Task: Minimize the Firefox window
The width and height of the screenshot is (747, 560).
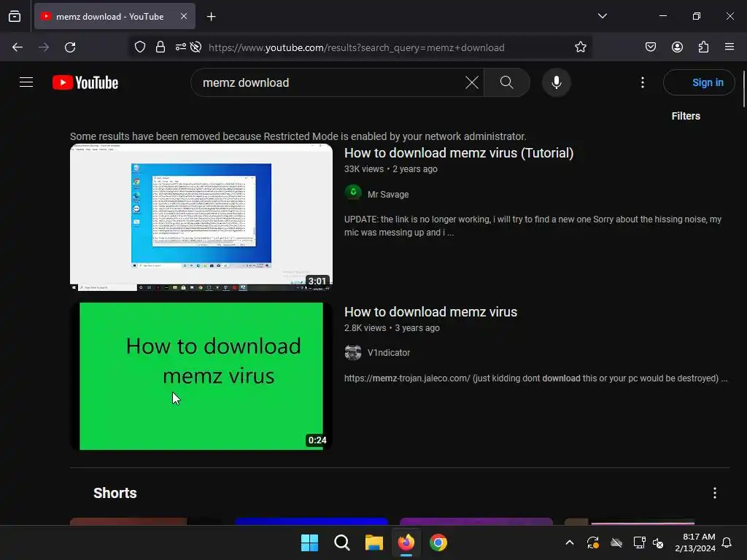Action: click(x=662, y=16)
